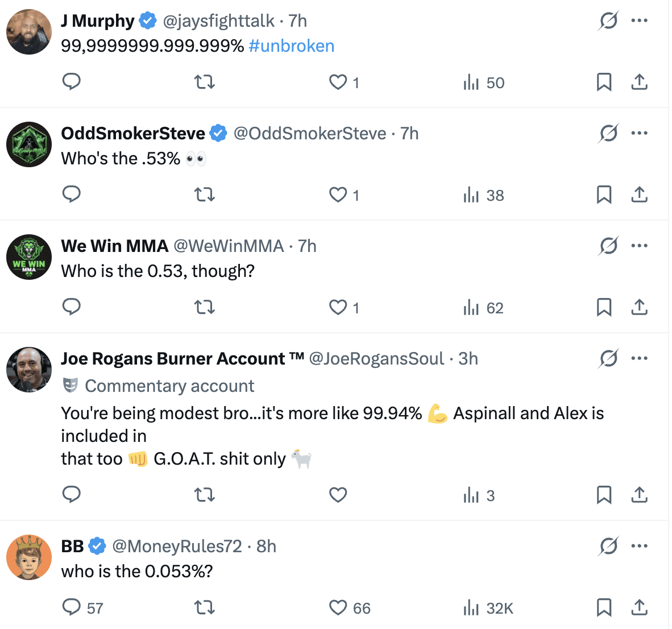Click BB's crowned avatar
The height and width of the screenshot is (629, 672).
pos(29,557)
